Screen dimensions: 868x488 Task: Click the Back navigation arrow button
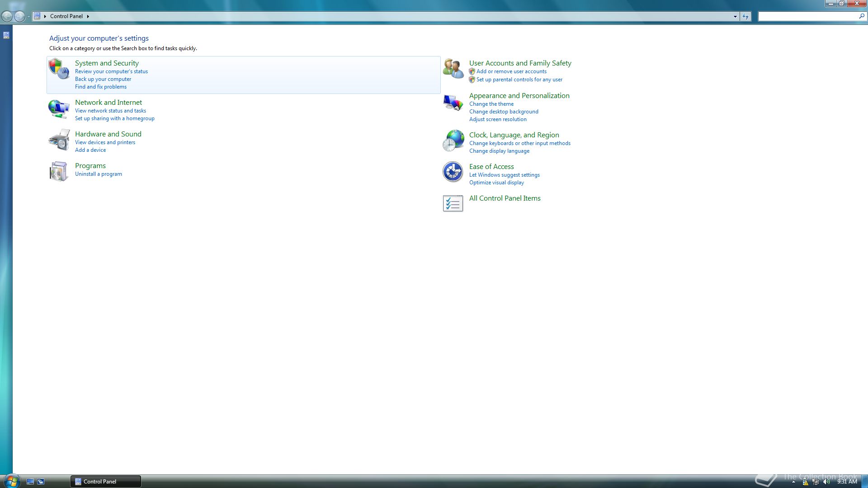click(7, 16)
